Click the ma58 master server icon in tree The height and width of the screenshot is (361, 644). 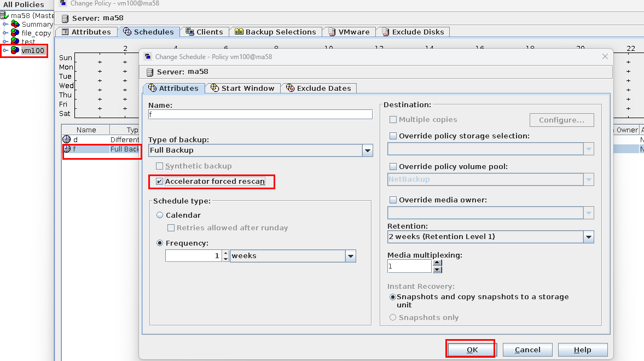(4, 15)
